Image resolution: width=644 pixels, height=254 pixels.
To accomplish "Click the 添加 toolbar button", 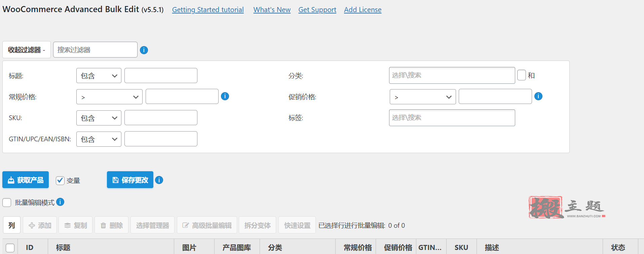I will [40, 225].
